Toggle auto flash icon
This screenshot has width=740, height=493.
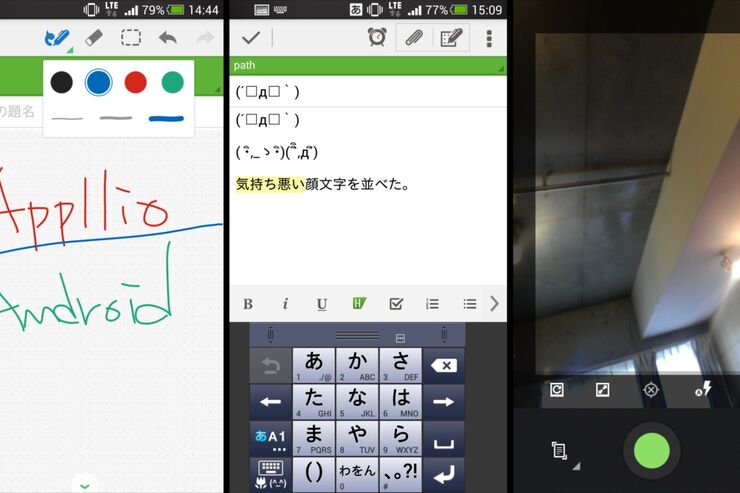tap(703, 389)
